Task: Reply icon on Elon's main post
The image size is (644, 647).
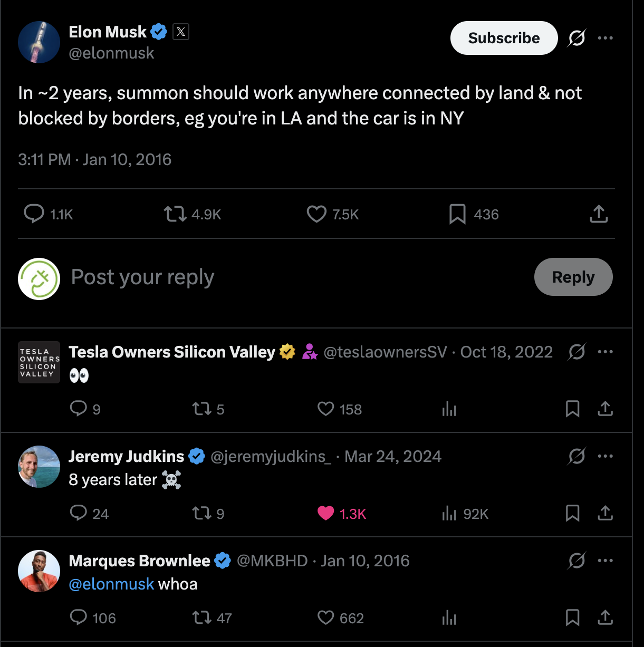Action: [x=34, y=214]
